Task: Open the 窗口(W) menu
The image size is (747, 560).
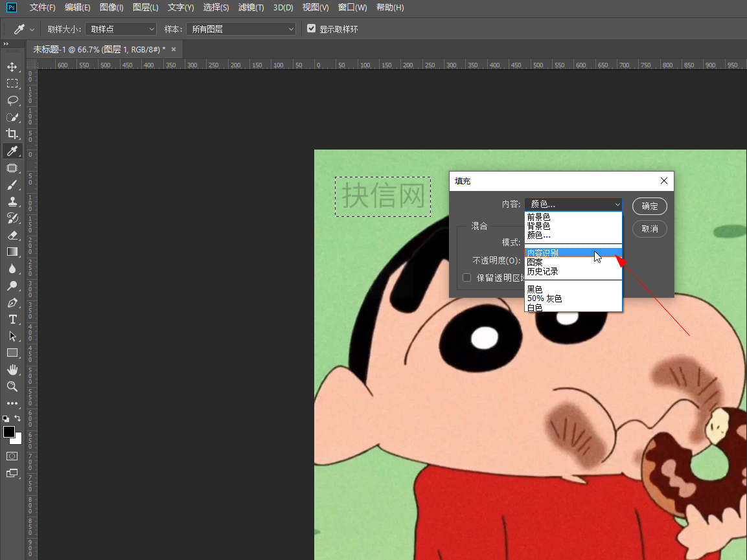Action: pyautogui.click(x=352, y=8)
